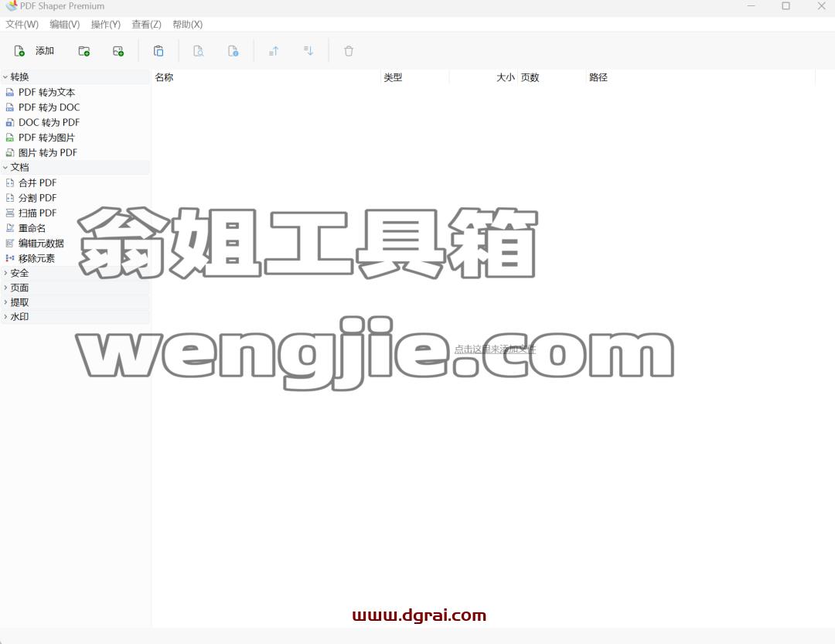The height and width of the screenshot is (644, 835).
Task: Click the 点击这里来添加文件 link
Action: [x=495, y=349]
